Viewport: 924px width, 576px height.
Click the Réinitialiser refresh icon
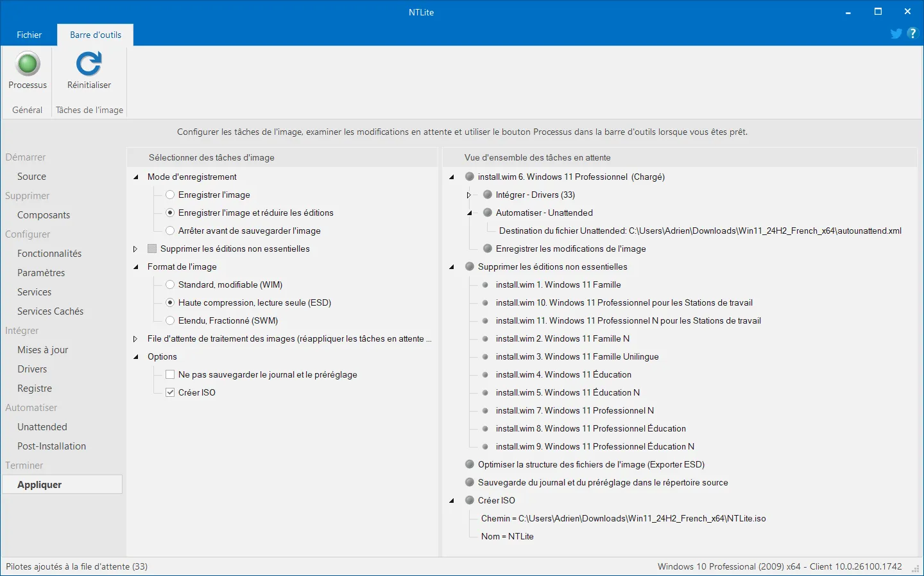[89, 64]
